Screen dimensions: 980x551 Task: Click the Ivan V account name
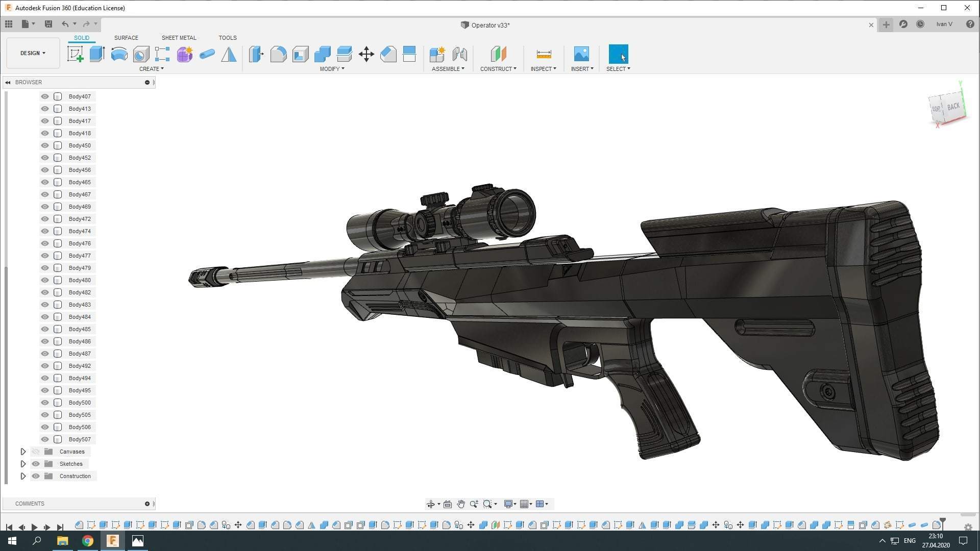pos(944,24)
